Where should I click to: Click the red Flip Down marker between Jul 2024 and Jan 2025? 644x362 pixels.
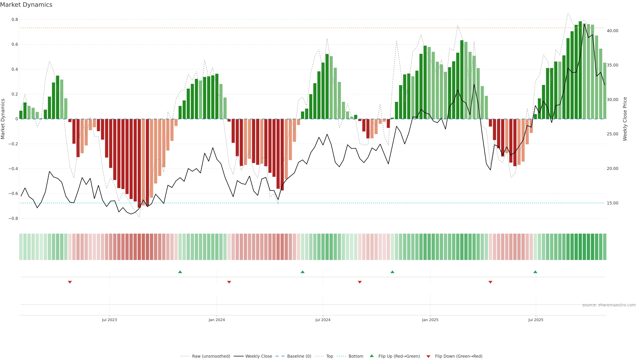pos(360,282)
